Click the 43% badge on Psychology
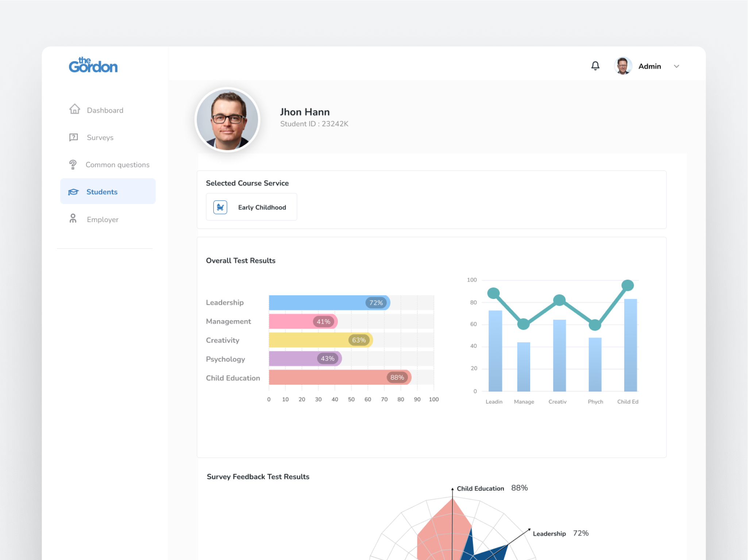The image size is (748, 560). click(x=327, y=359)
